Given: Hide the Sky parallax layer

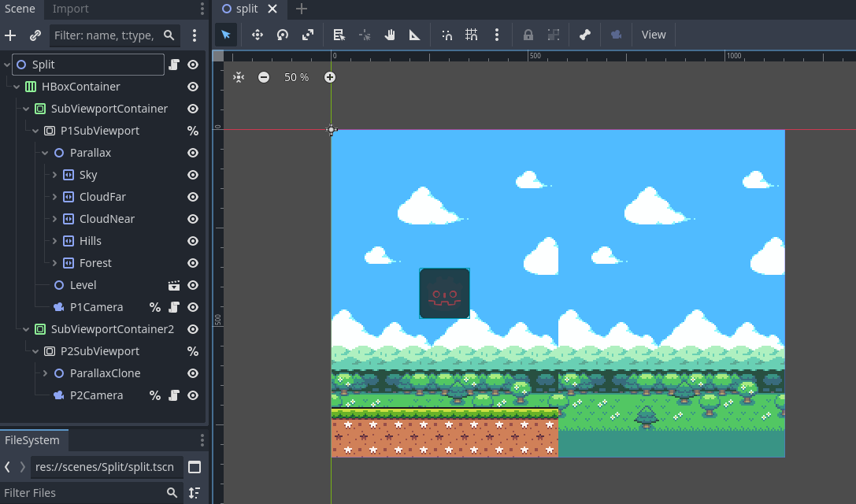Looking at the screenshot, I should [x=193, y=175].
